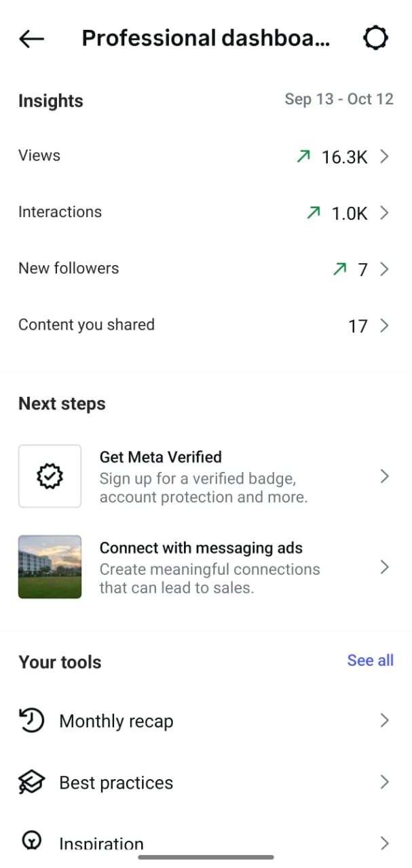Open the Best practices tool
This screenshot has height=868, width=412.
(116, 783)
